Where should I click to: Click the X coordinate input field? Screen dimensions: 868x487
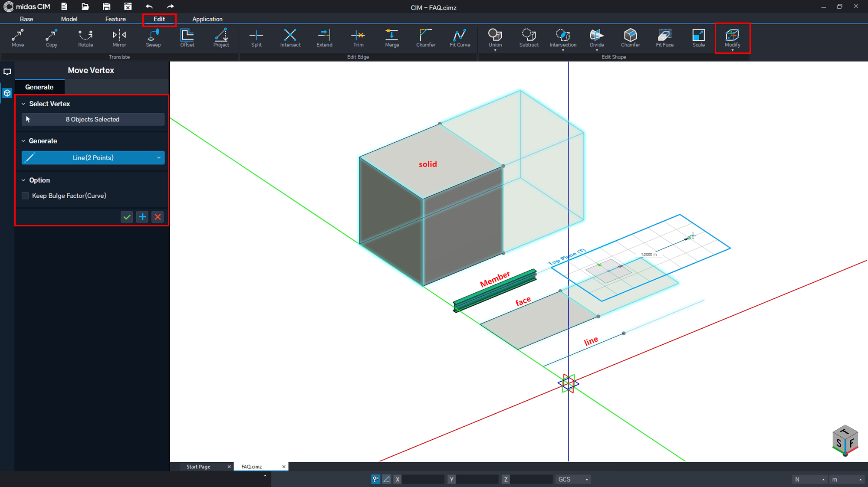coord(423,479)
